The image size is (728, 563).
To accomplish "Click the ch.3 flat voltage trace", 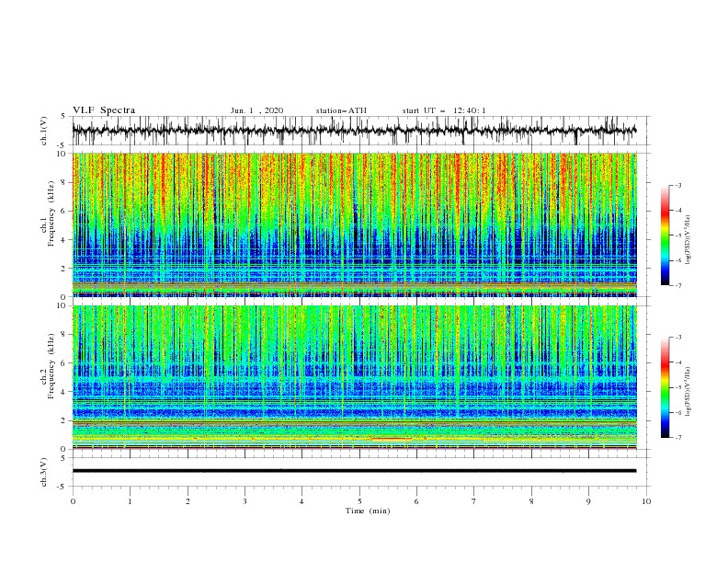I will coord(354,471).
